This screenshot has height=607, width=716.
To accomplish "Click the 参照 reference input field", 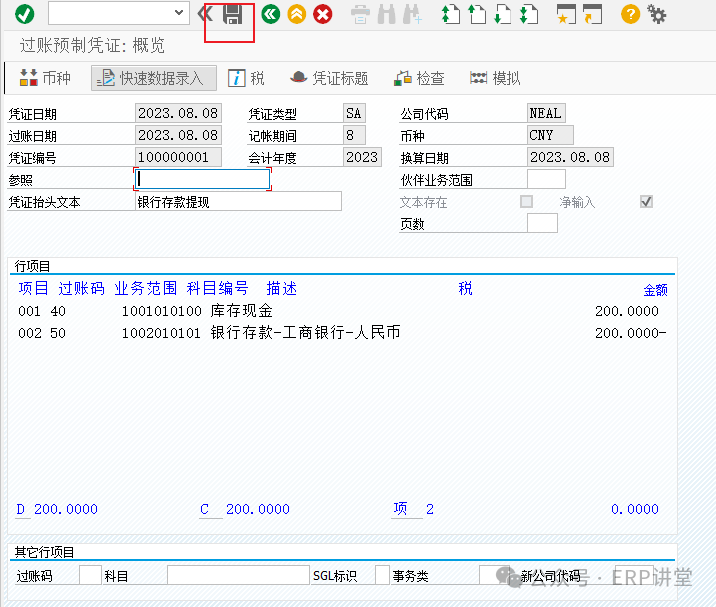I will coord(203,180).
